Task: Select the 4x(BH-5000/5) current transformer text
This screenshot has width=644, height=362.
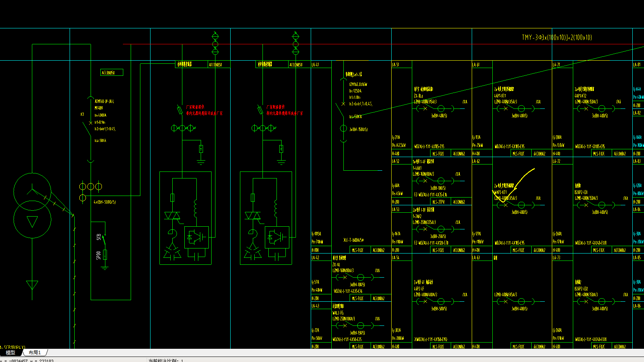Action: point(105,202)
